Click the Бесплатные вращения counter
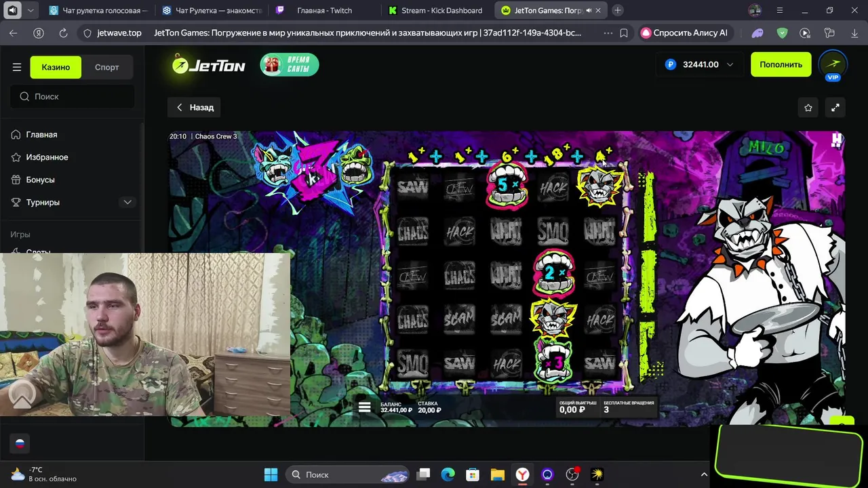Viewport: 868px width, 488px height. tap(629, 407)
